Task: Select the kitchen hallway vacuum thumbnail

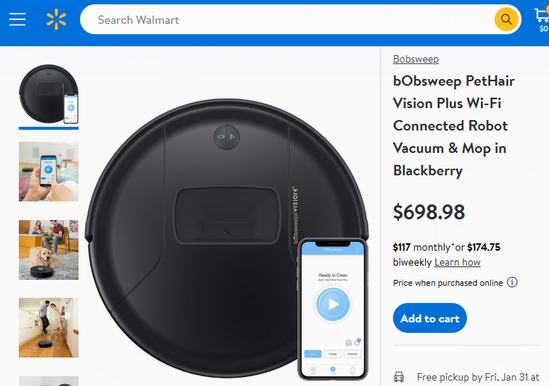Action: click(49, 328)
